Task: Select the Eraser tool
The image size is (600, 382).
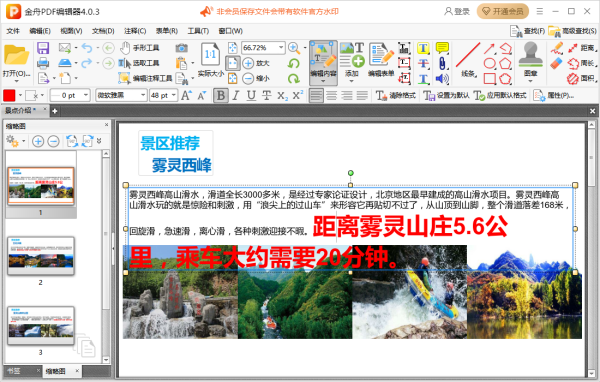Action: 556,64
